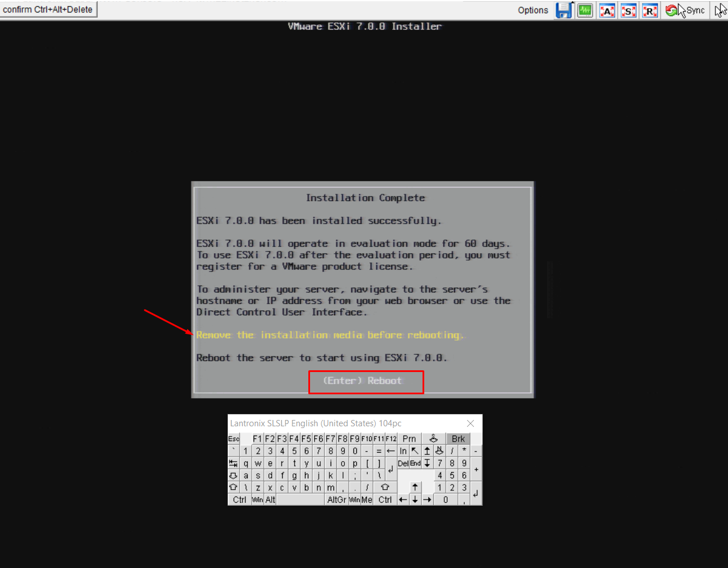The width and height of the screenshot is (728, 568).
Task: Click the 'q' key on soft keyboard
Action: click(246, 463)
